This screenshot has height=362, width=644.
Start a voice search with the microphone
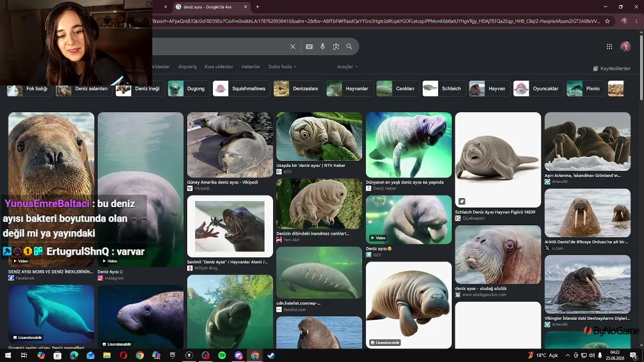tap(323, 47)
